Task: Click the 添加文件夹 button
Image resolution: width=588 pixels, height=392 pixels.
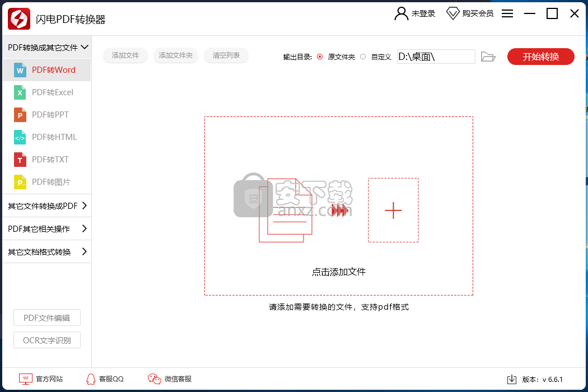Action: click(175, 55)
